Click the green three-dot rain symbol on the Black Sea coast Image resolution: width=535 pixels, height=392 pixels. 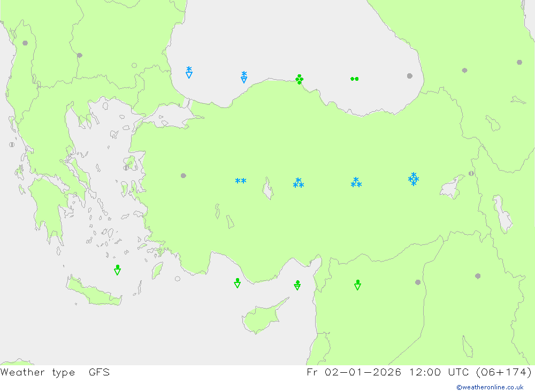299,79
